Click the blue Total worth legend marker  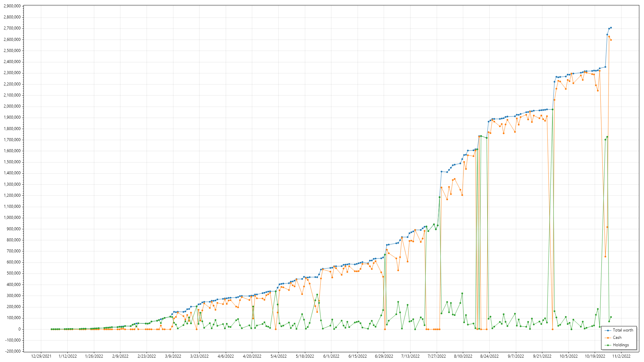tap(608, 330)
